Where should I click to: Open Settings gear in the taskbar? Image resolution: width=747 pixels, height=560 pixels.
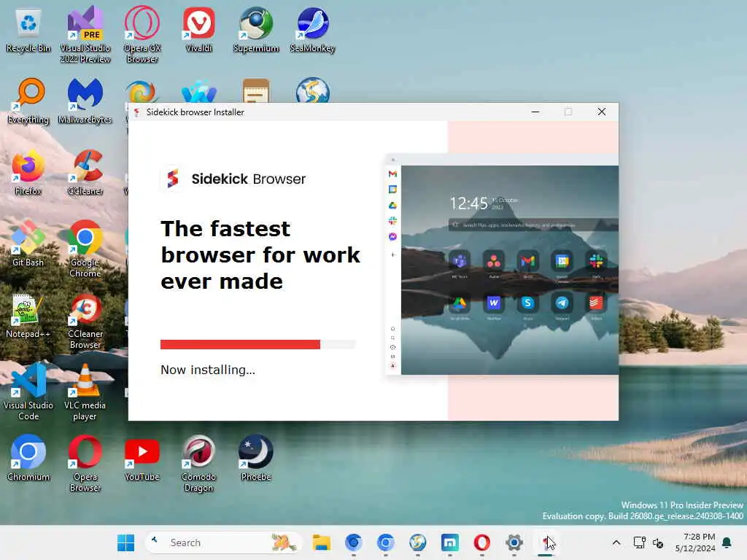(x=514, y=542)
